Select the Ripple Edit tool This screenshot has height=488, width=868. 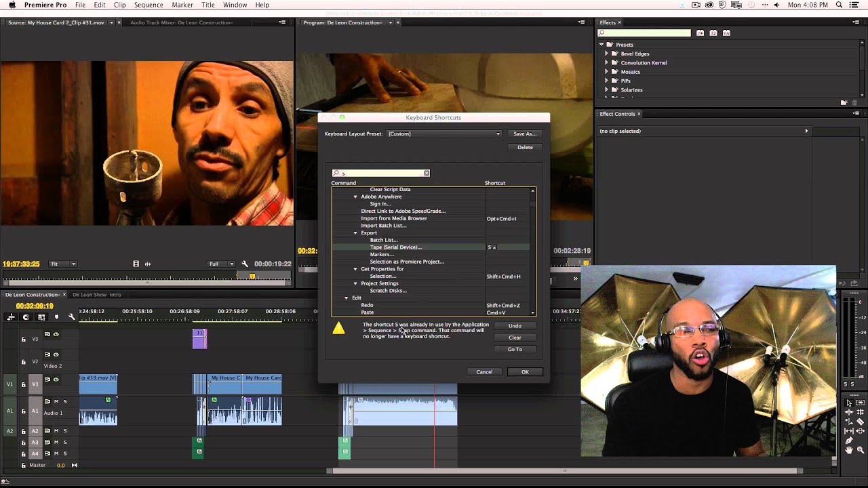tap(849, 412)
